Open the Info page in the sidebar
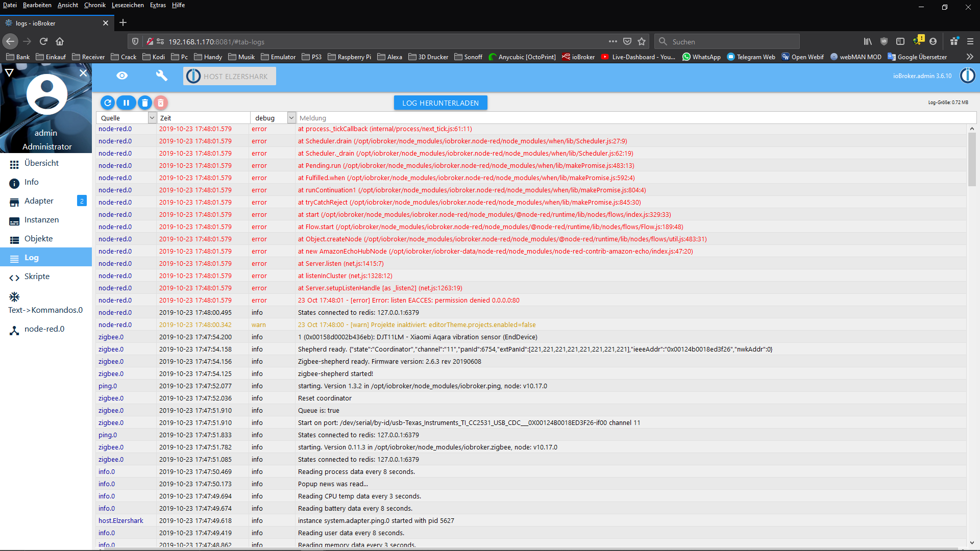980x551 pixels. pyautogui.click(x=46, y=182)
